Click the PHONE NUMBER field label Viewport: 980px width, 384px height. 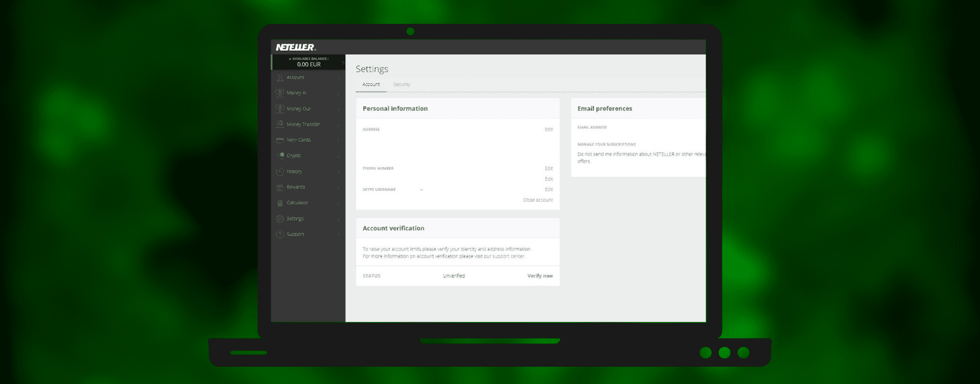pos(378,168)
